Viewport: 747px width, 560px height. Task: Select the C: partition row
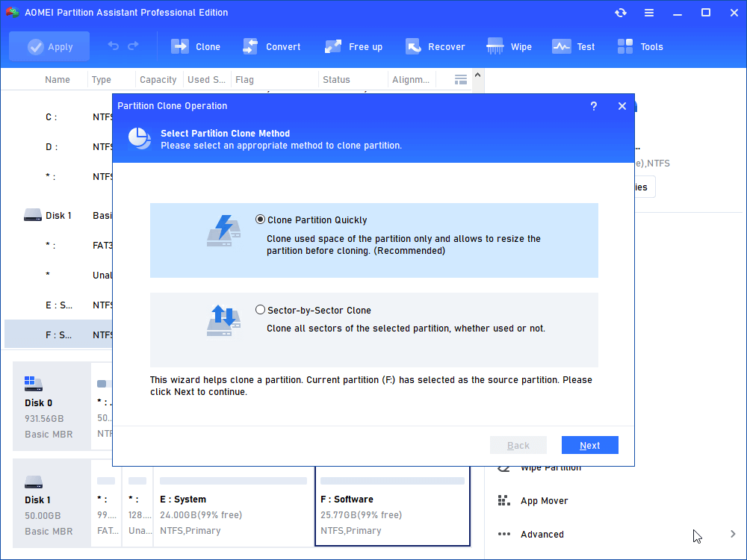coord(58,117)
